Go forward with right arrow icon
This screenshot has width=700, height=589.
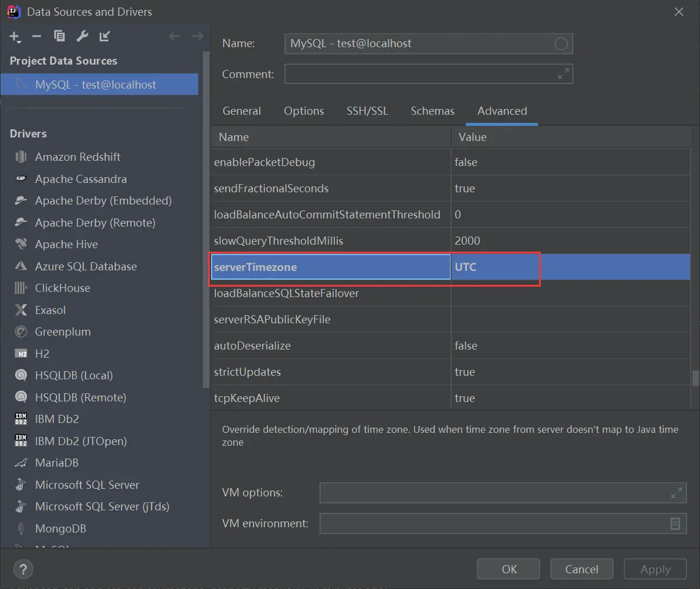coord(198,36)
